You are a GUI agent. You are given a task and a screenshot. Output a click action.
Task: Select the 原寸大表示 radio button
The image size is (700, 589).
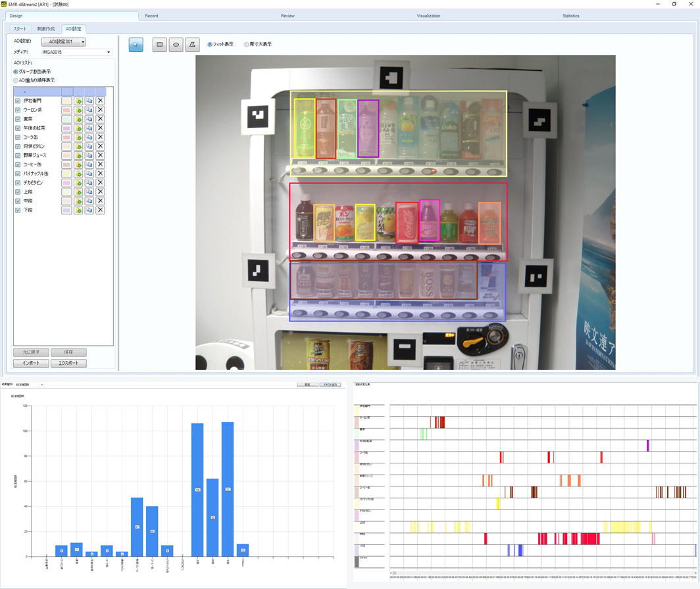tap(247, 45)
